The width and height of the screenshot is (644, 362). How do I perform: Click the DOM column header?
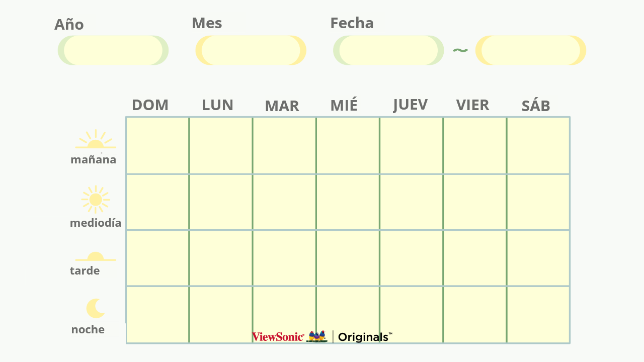pyautogui.click(x=150, y=105)
